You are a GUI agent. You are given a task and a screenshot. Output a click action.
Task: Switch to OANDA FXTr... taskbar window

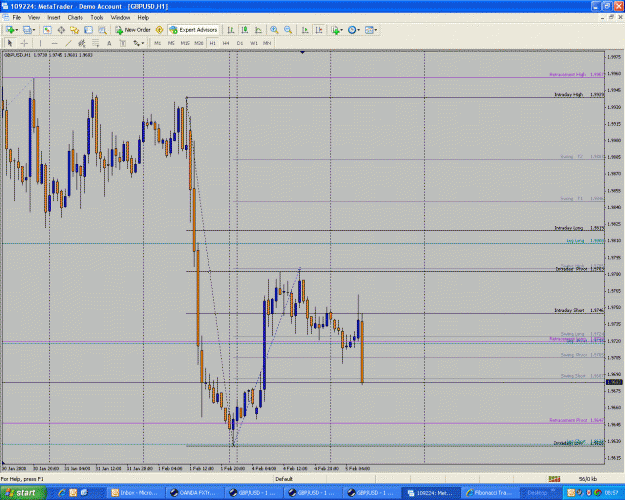coord(194,493)
